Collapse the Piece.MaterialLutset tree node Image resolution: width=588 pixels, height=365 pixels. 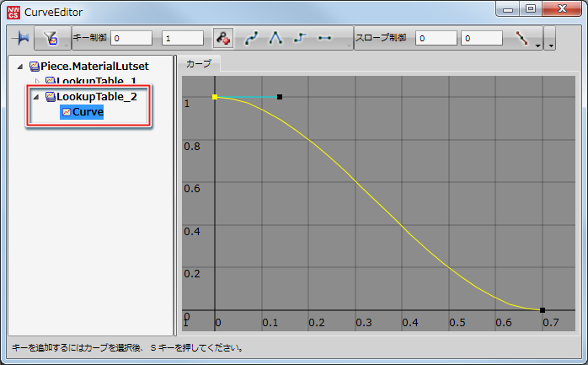click(20, 66)
